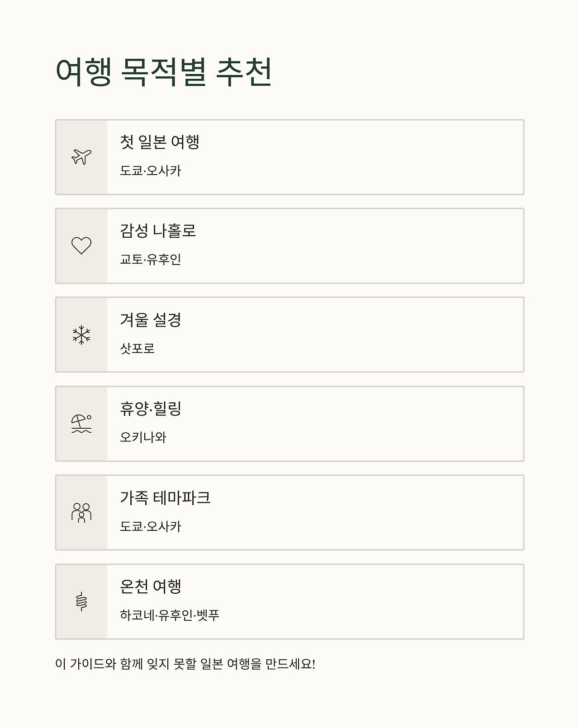The height and width of the screenshot is (728, 579).
Task: Click the family people icon
Action: coord(81,512)
